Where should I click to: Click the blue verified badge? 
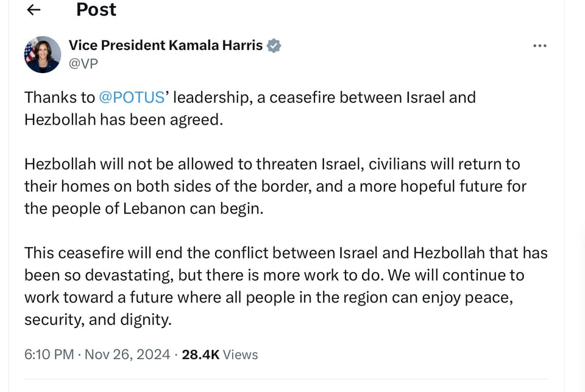click(274, 46)
